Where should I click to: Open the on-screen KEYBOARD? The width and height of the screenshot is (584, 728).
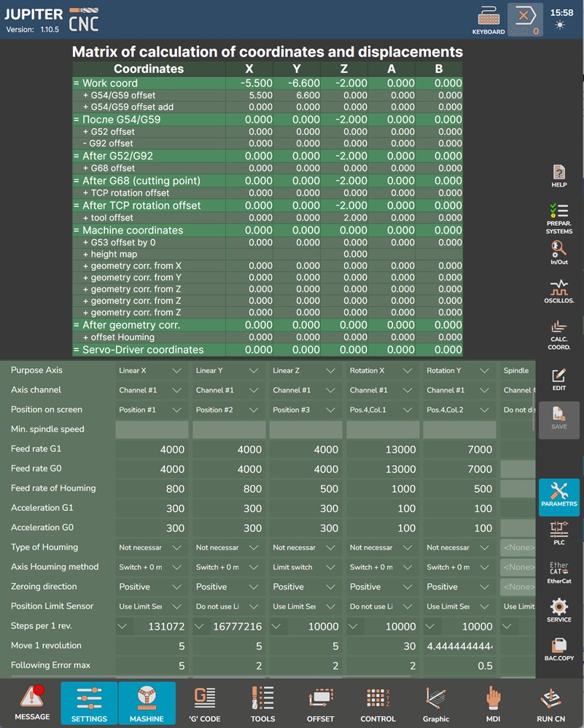[488, 20]
